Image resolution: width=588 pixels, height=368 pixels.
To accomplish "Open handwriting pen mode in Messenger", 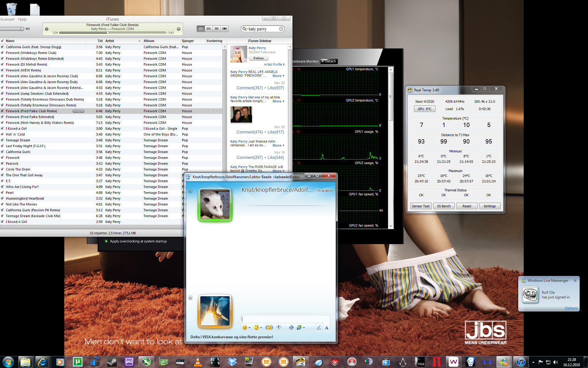I will click(319, 328).
